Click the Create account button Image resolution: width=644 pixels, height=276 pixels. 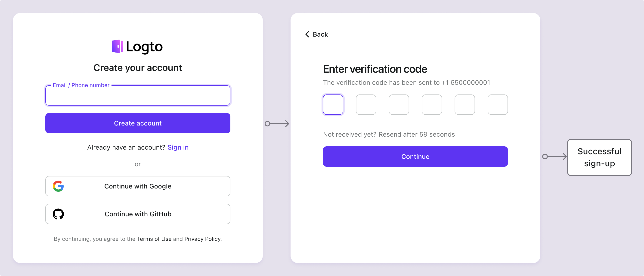pos(138,123)
